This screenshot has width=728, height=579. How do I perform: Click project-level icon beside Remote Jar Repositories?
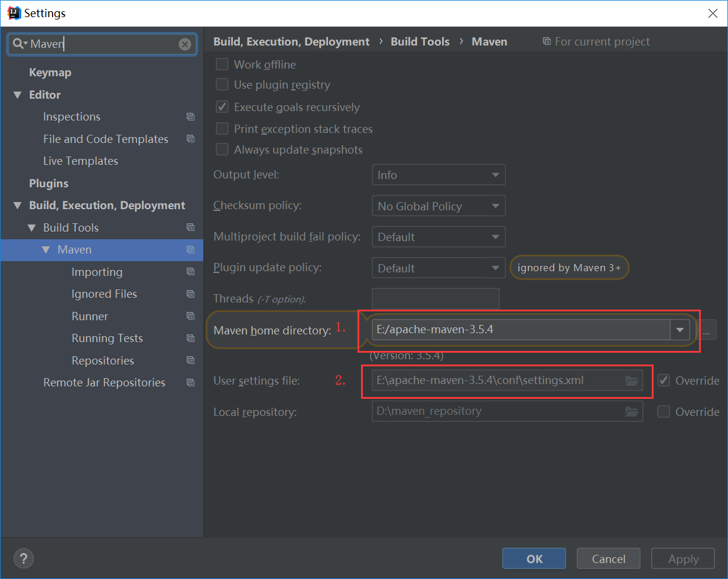click(x=190, y=383)
